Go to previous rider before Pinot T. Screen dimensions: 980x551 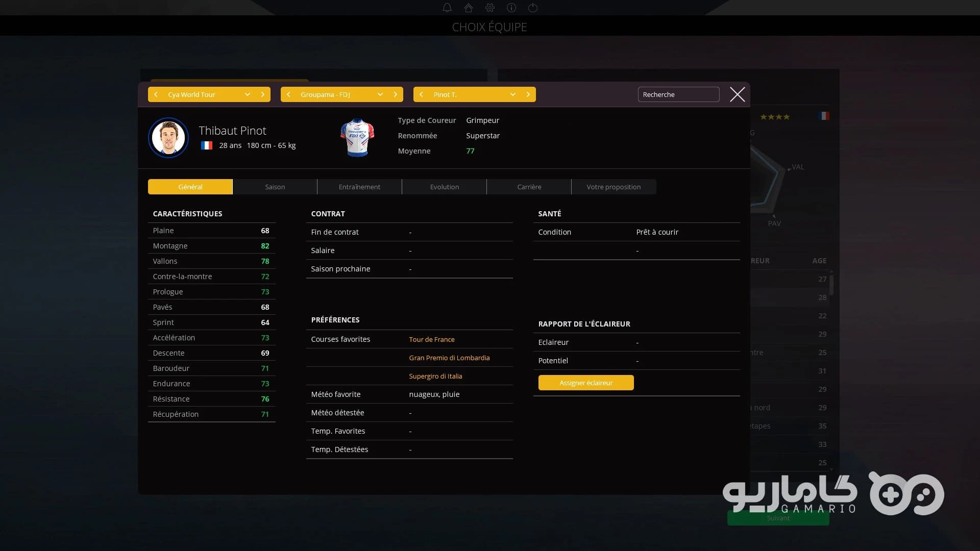click(421, 94)
